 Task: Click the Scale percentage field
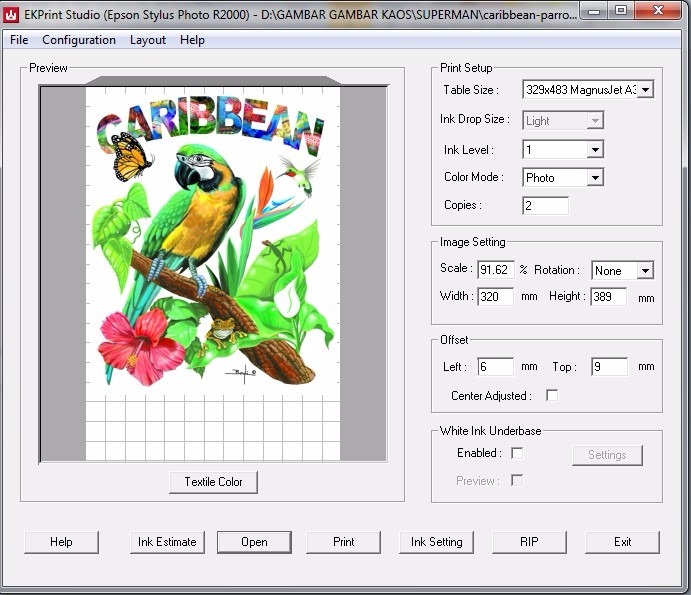[495, 269]
